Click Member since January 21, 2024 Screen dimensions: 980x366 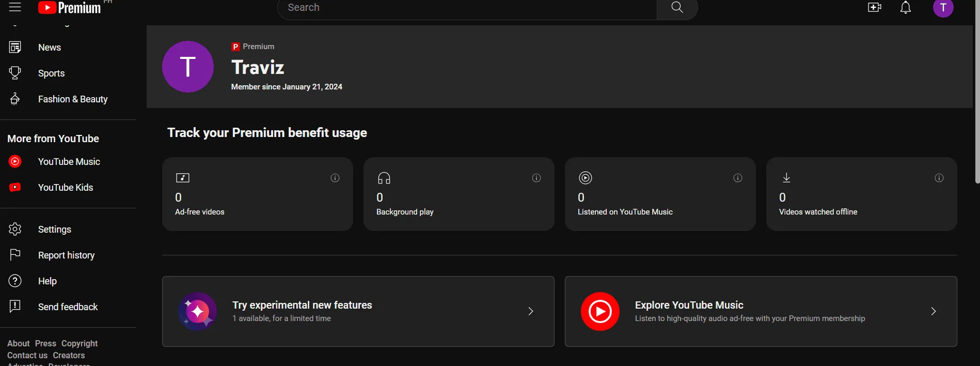pos(287,87)
